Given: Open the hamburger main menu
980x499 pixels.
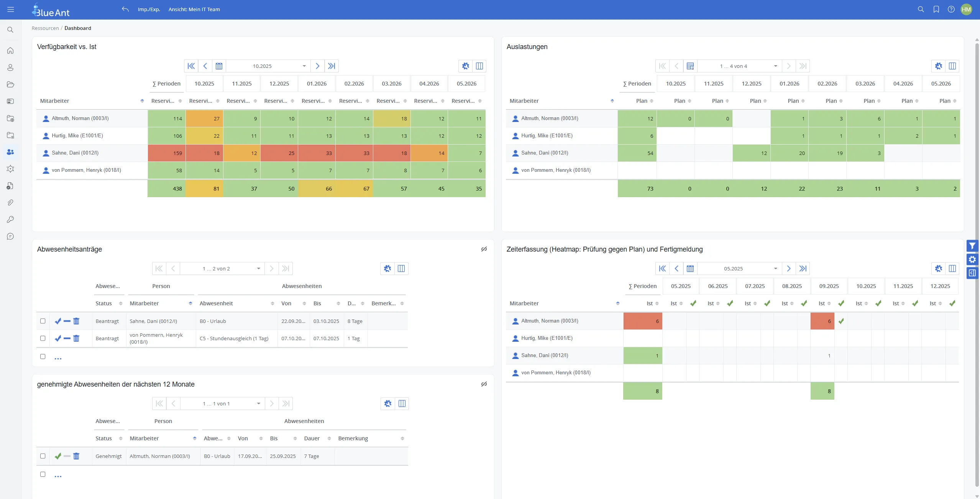Looking at the screenshot, I should click(x=11, y=9).
